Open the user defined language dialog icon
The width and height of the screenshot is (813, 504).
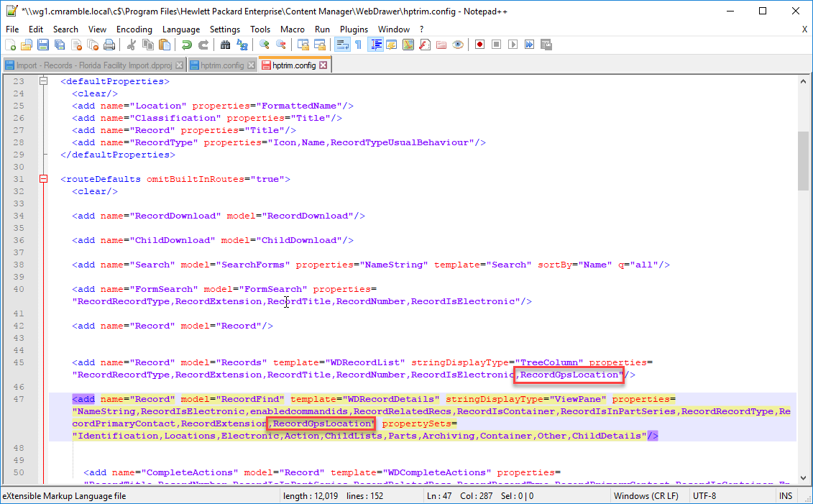coord(392,45)
